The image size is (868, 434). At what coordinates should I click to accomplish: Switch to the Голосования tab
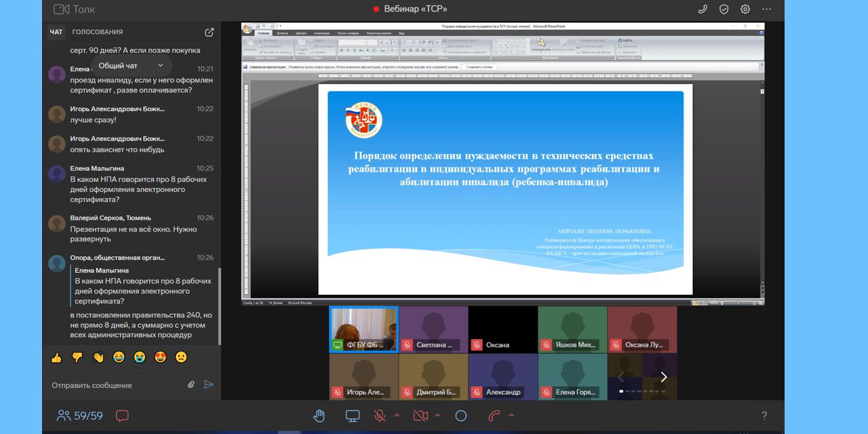coord(98,32)
